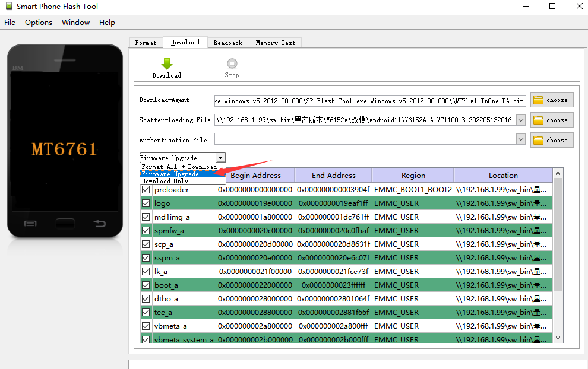Click the partition table scrollbar thumb
Viewport: 588px width, 369px height.
pyautogui.click(x=558, y=235)
